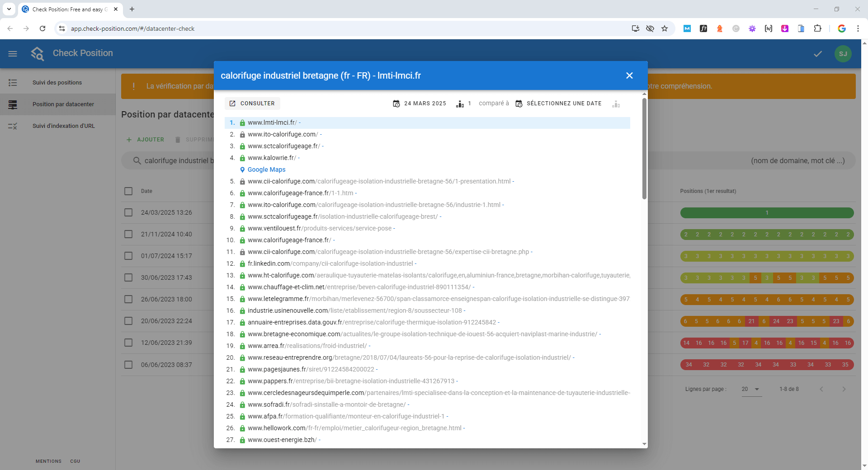This screenshot has width=868, height=470.
Task: Click the install app icon in address bar
Action: pos(635,28)
